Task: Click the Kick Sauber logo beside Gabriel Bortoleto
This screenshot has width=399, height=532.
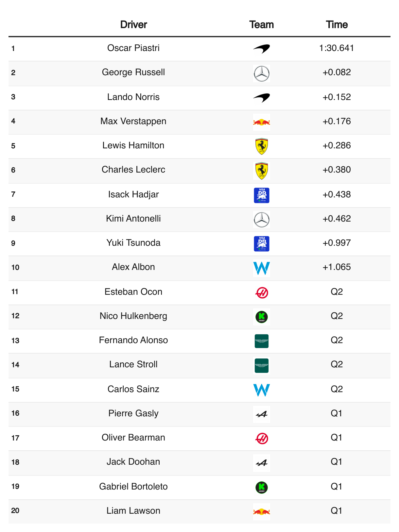Action: tap(262, 487)
